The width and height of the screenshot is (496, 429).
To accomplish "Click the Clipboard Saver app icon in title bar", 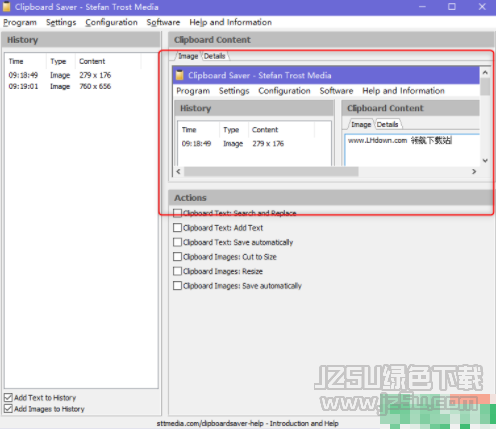I will coord(6,7).
